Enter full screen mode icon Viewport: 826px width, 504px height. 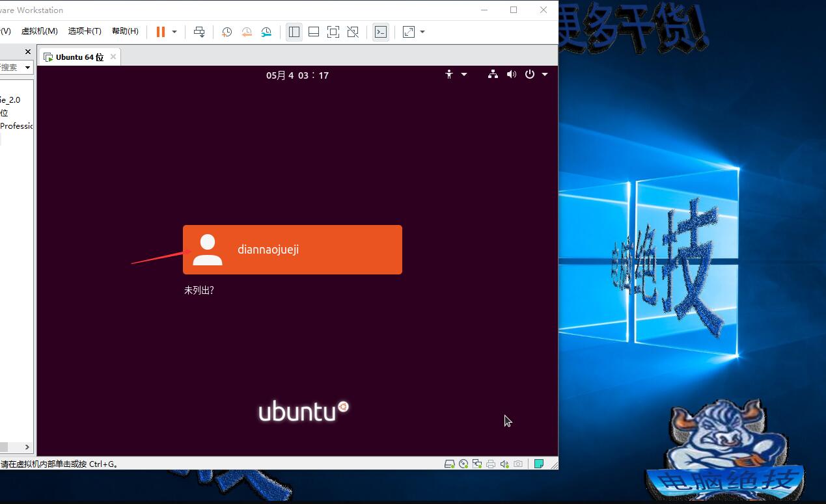pyautogui.click(x=333, y=32)
